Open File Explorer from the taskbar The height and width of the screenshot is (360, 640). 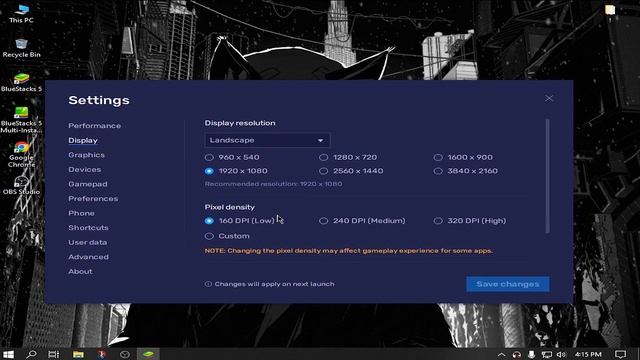(x=78, y=354)
